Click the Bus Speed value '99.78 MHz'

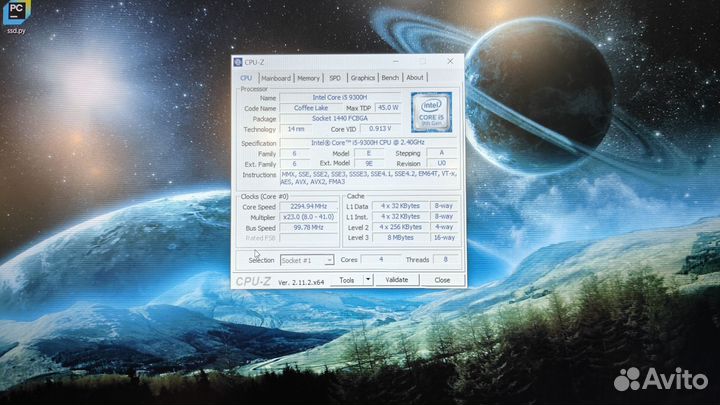pos(309,227)
